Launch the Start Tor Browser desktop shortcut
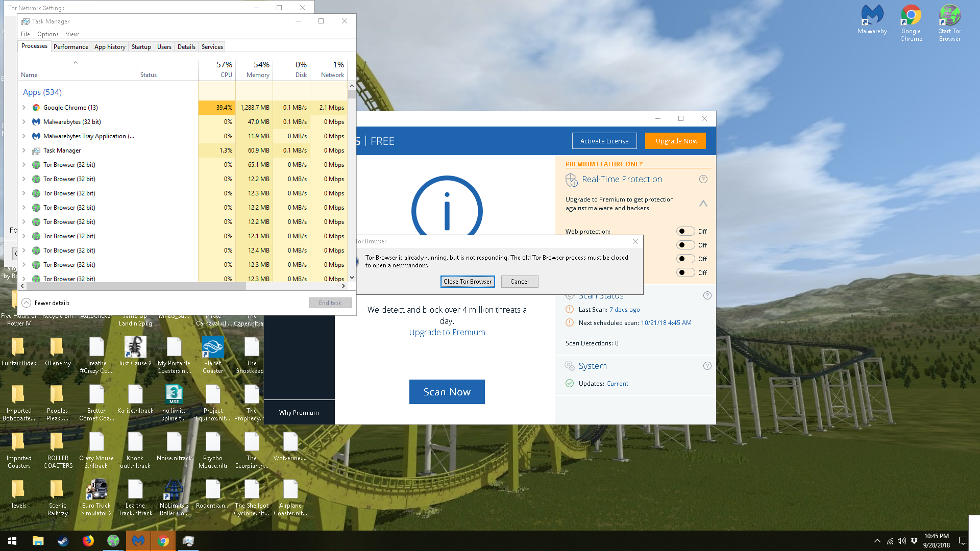The image size is (980, 551). 949,20
